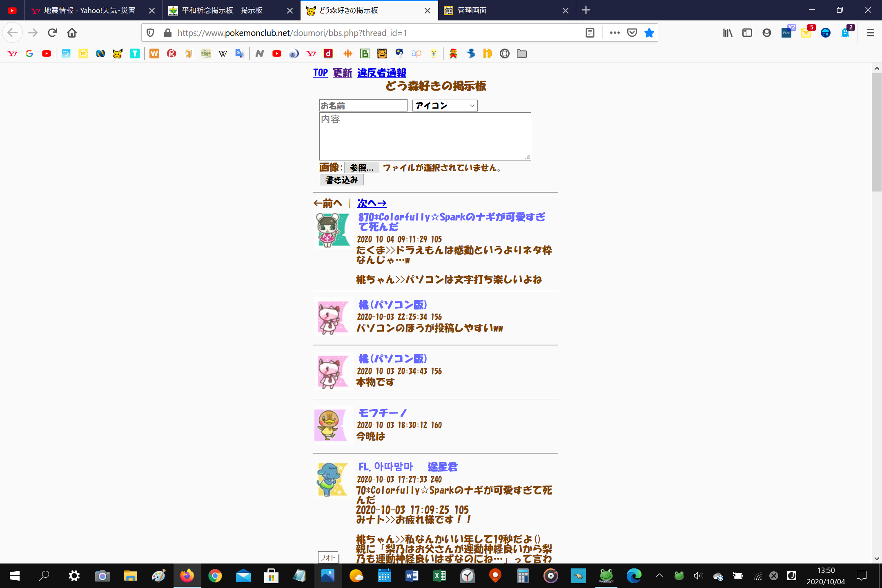The height and width of the screenshot is (588, 882).
Task: Open the mail extension with badge 5
Action: pos(807,33)
